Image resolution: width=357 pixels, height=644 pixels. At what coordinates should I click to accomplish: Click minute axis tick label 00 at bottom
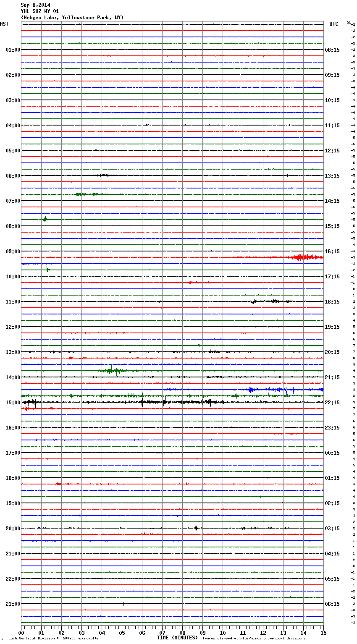coord(21,633)
